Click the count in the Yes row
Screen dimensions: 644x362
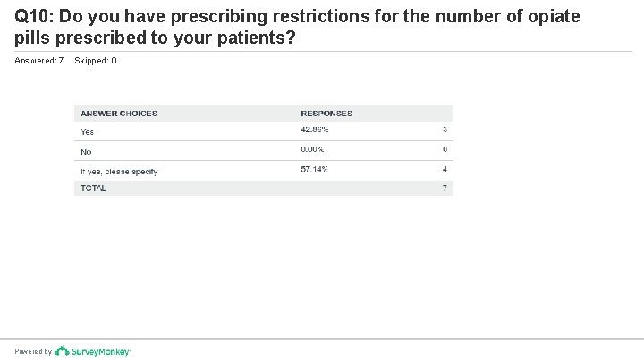[445, 130]
